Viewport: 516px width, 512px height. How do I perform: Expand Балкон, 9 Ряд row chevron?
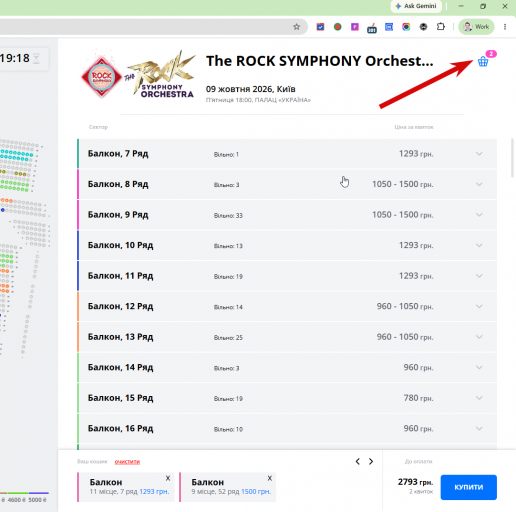479,215
